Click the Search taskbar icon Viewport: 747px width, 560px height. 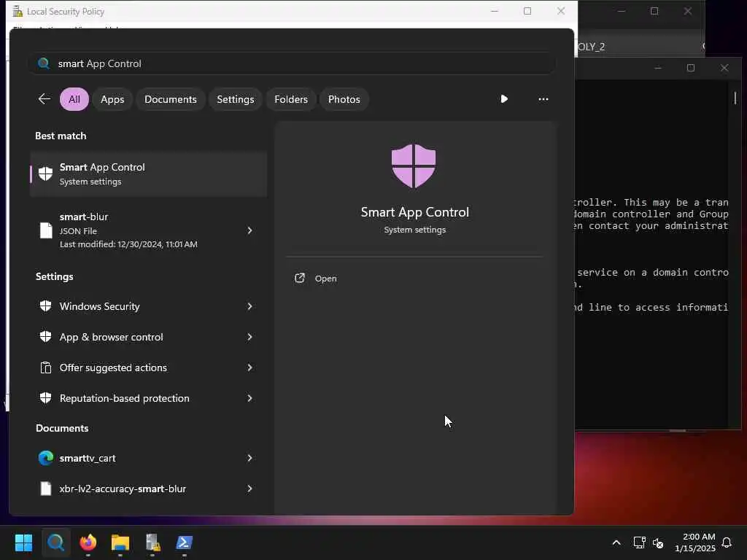(x=55, y=542)
